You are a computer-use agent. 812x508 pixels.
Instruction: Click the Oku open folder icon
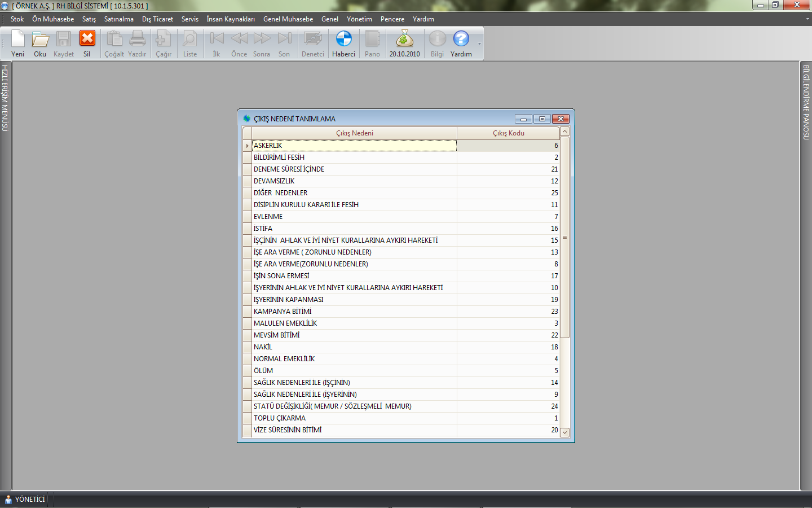(40, 43)
